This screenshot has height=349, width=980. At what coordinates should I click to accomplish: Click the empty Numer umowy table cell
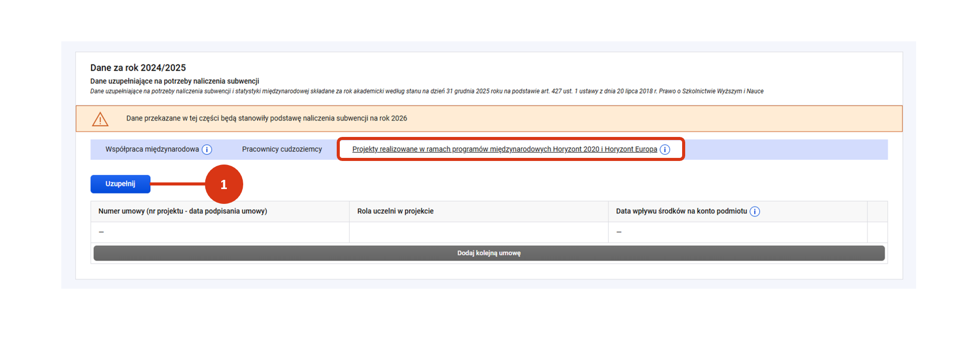point(220,232)
